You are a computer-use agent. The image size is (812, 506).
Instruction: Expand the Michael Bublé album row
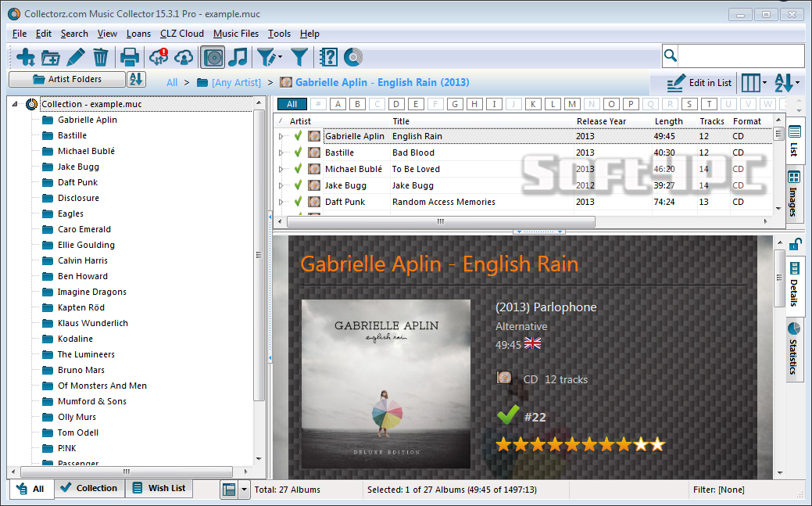[x=281, y=169]
